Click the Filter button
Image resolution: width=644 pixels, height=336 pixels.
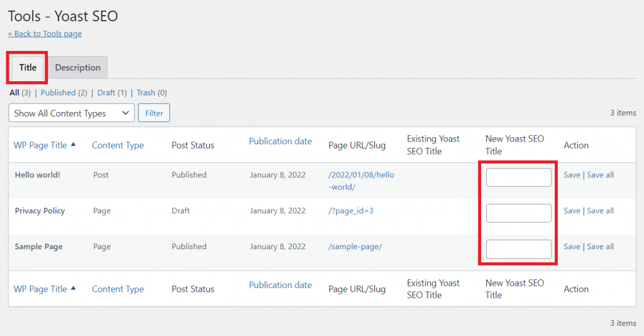(154, 113)
